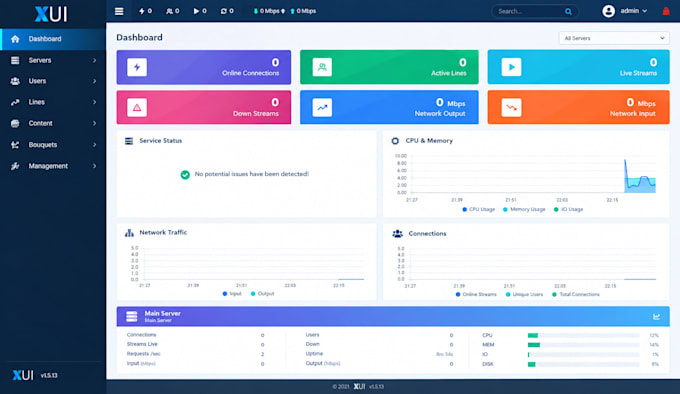Image resolution: width=680 pixels, height=394 pixels.
Task: Open Lines in the sidebar
Action: tap(53, 102)
